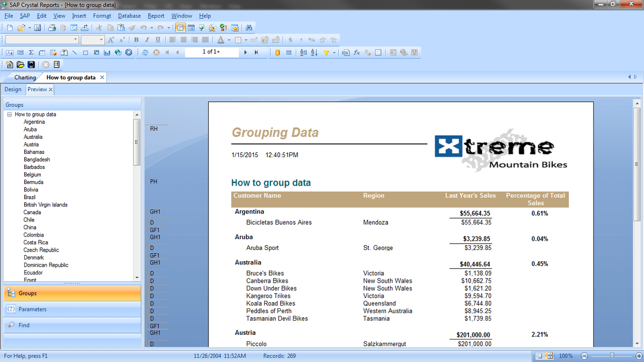Open the Formula Workshop fx icon

[x=356, y=53]
